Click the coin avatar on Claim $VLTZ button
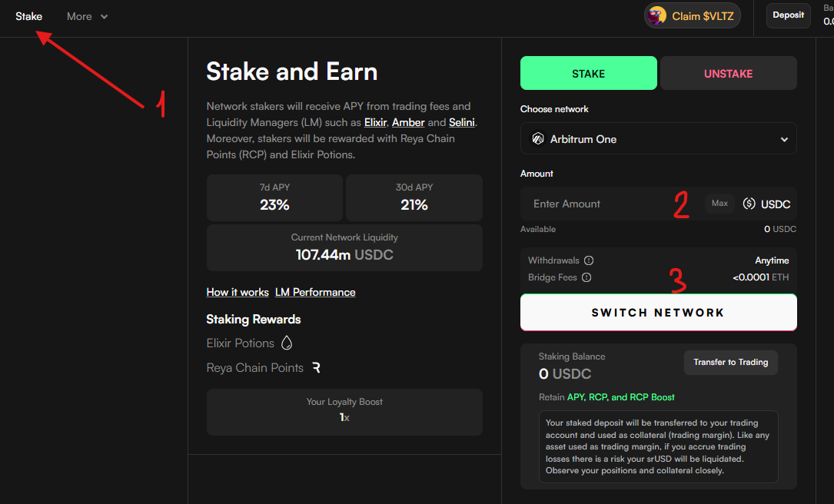834x504 pixels. click(x=656, y=15)
